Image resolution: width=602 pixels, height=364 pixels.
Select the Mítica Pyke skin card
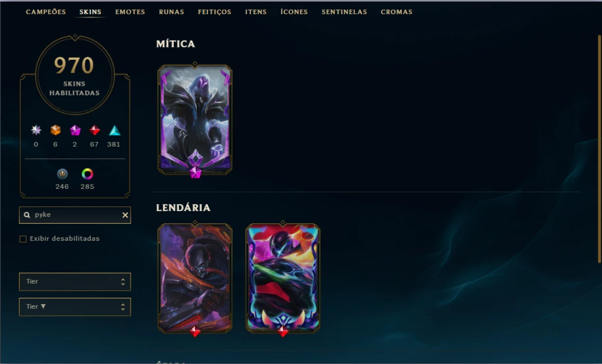click(195, 120)
